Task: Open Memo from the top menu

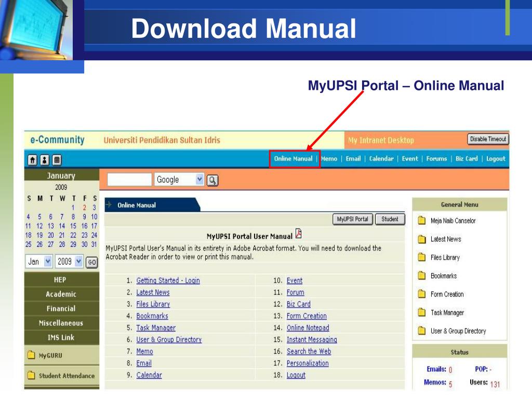Action: [329, 158]
